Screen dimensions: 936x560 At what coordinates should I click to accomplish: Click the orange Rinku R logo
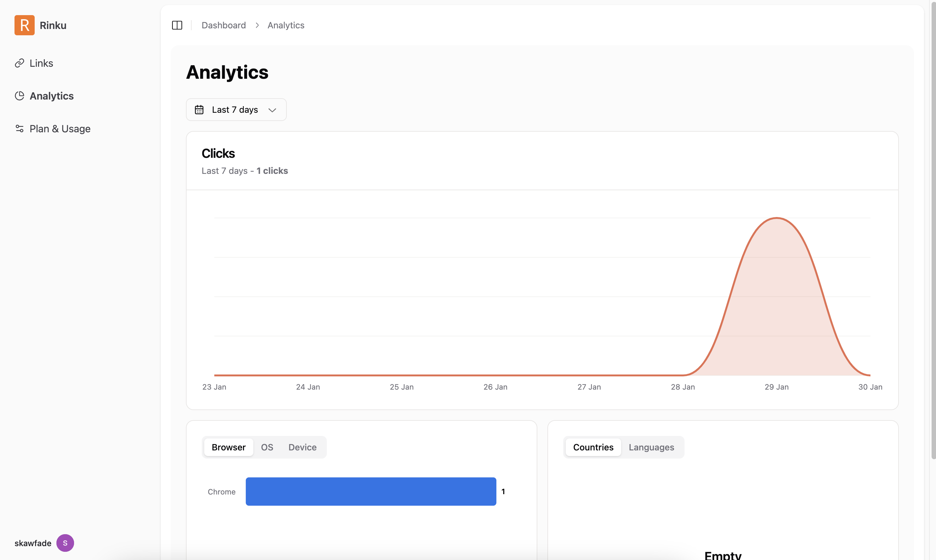coord(25,25)
